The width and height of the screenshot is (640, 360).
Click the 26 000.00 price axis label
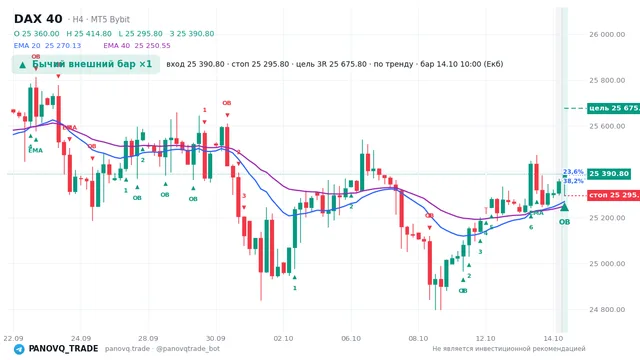[607, 35]
